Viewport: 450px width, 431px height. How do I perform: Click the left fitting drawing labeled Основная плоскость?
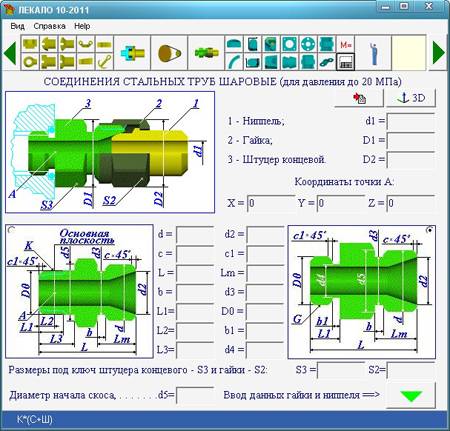(x=79, y=292)
